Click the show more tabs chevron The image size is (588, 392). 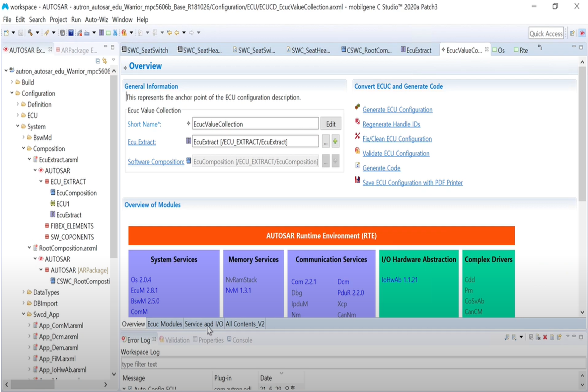pos(540,47)
